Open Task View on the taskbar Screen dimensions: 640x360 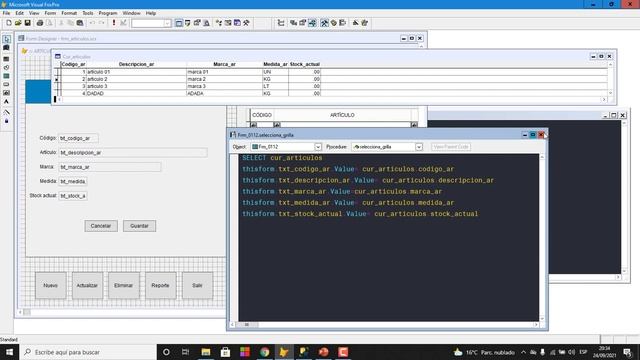click(x=185, y=352)
